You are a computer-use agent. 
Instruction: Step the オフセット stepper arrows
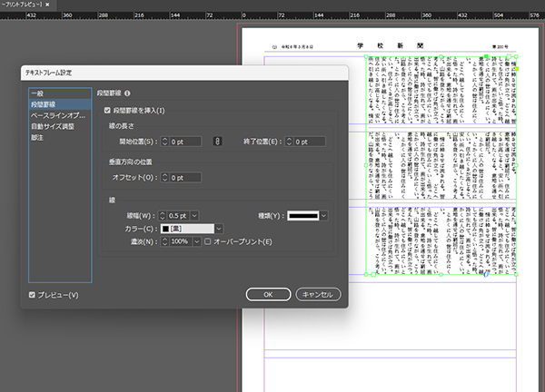[x=165, y=178]
